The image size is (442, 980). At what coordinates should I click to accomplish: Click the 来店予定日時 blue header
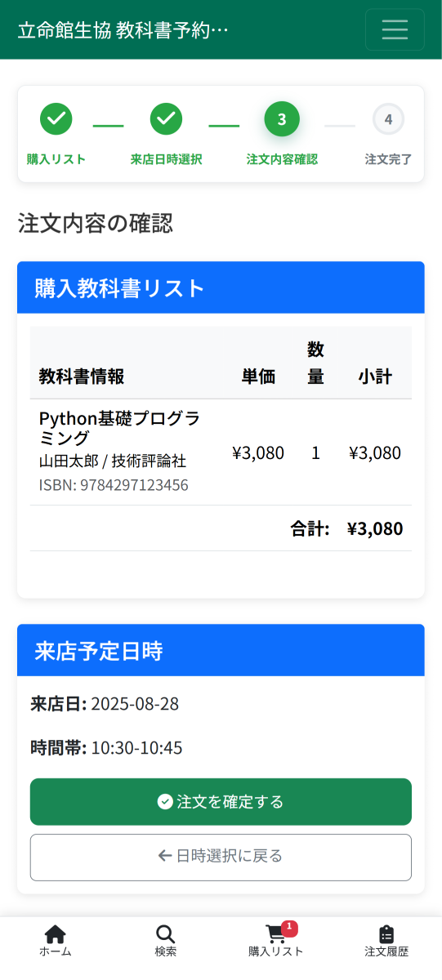click(x=221, y=650)
